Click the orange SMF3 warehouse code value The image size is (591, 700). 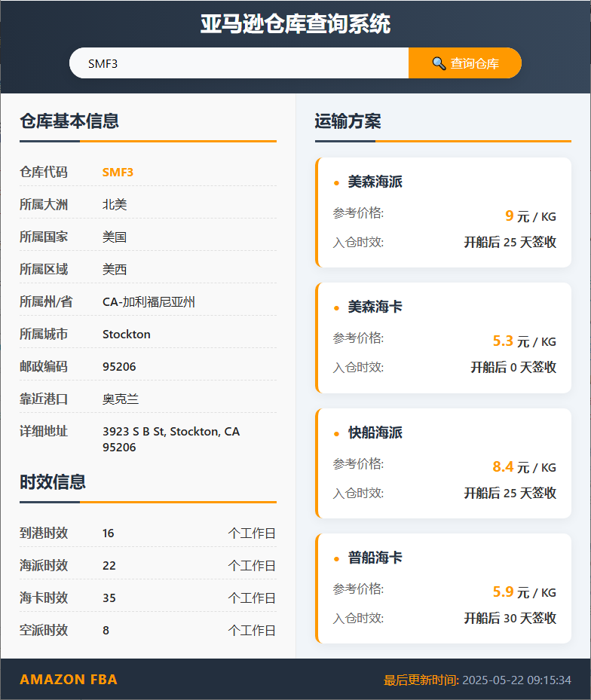coord(118,173)
